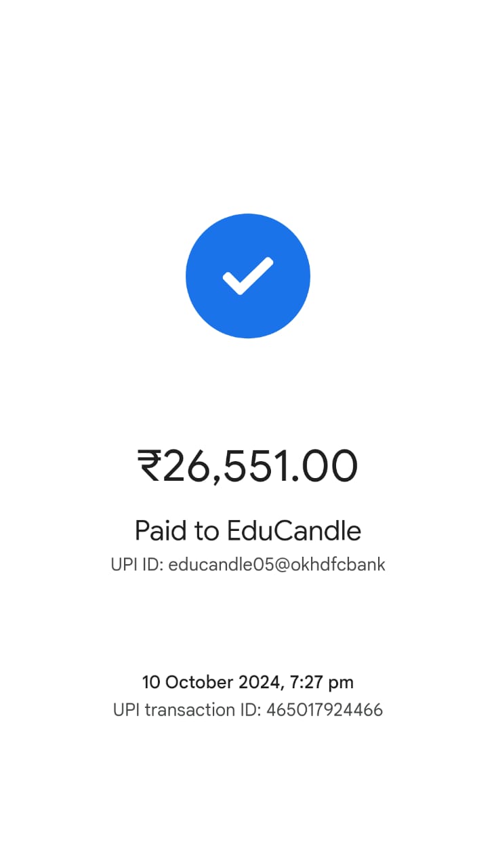This screenshot has width=496, height=868.
Task: Select the educandle05@okhdfcbank address
Action: [x=276, y=565]
